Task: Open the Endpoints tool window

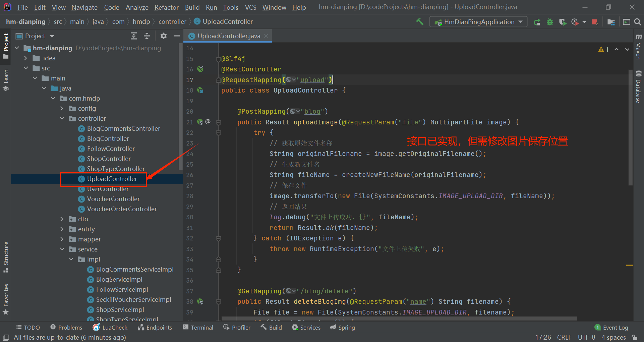Action: 155,327
